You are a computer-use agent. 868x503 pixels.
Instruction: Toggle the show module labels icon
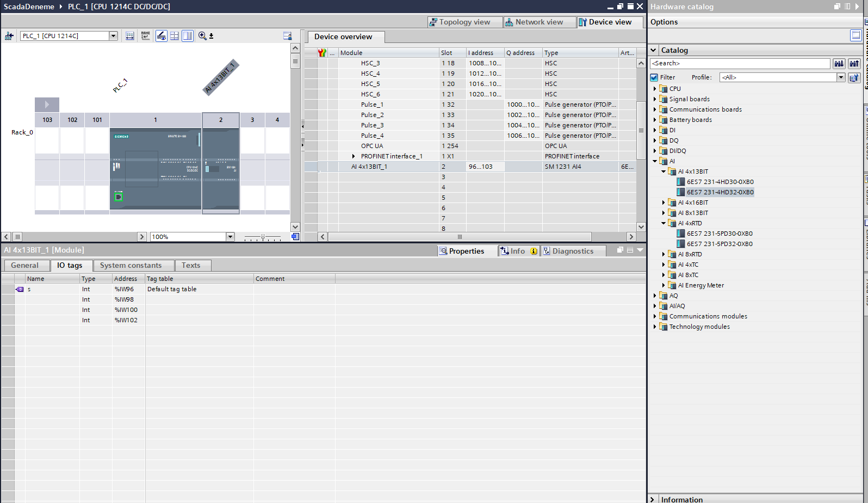[x=162, y=36]
